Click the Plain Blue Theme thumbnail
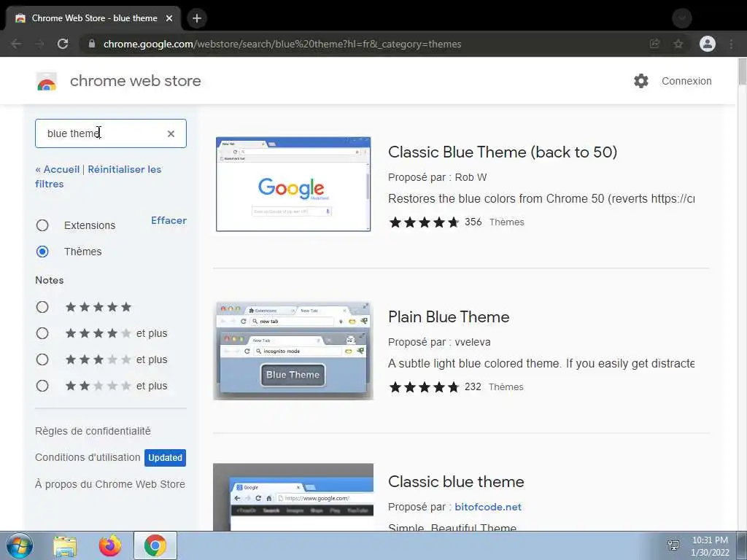The image size is (747, 560). (x=293, y=351)
